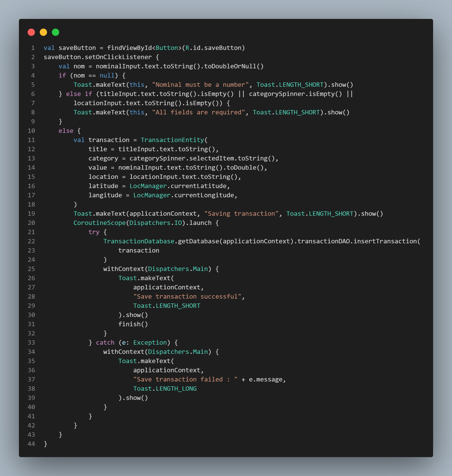Click 'transaction' argument on line 23
The height and width of the screenshot is (476, 452).
[139, 251]
